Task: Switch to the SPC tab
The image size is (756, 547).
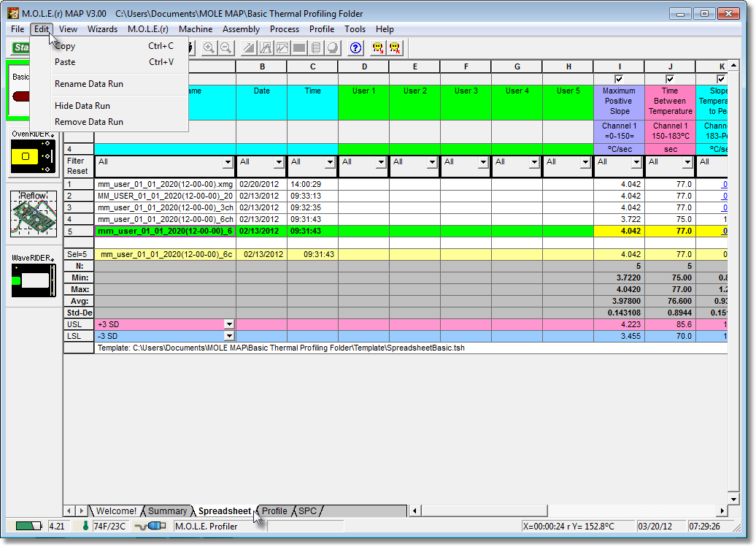Action: (308, 510)
